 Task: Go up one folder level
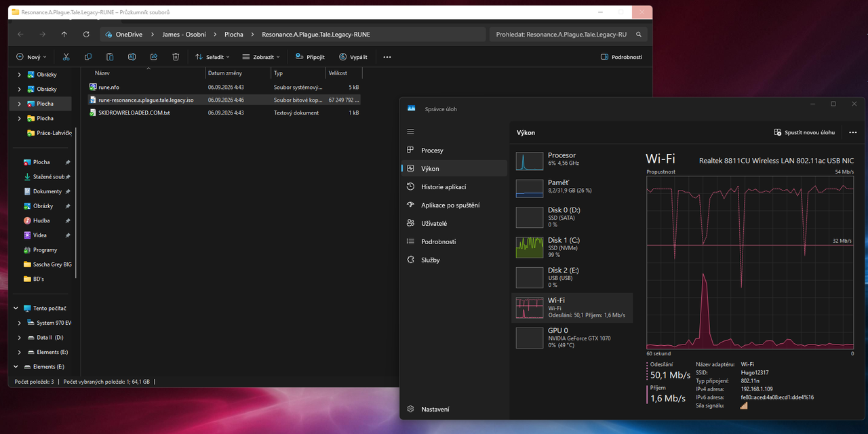coord(64,34)
